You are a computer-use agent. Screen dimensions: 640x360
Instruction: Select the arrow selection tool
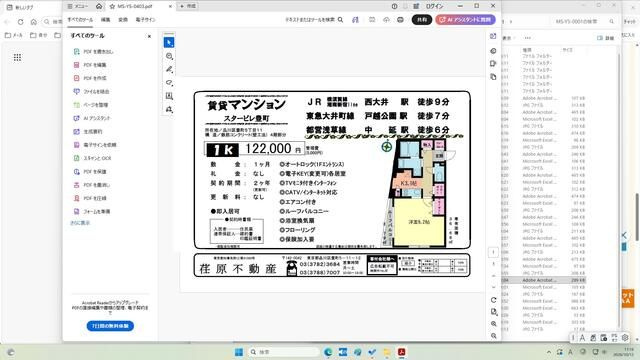(169, 42)
